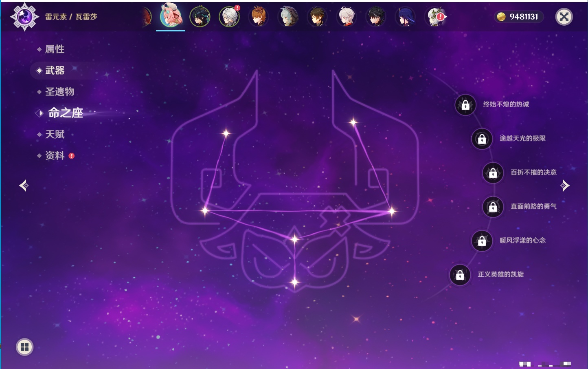Select the orange-haired character avatar
This screenshot has height=369, width=588.
pyautogui.click(x=259, y=17)
